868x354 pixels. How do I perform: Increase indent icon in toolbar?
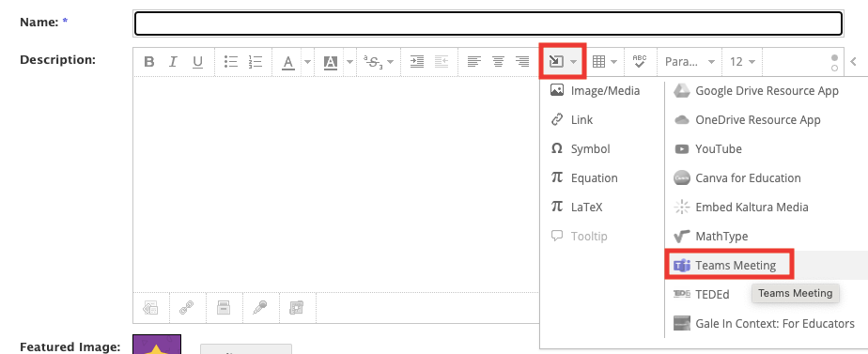[x=417, y=62]
